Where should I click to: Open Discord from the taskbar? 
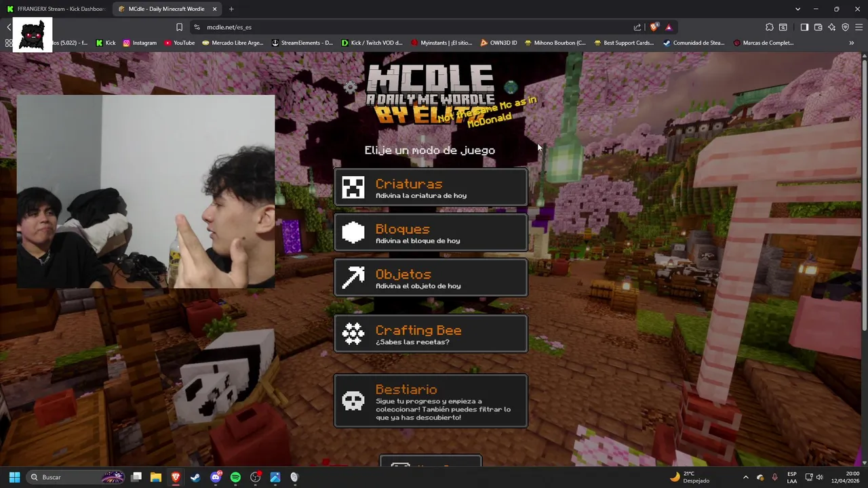tap(216, 477)
